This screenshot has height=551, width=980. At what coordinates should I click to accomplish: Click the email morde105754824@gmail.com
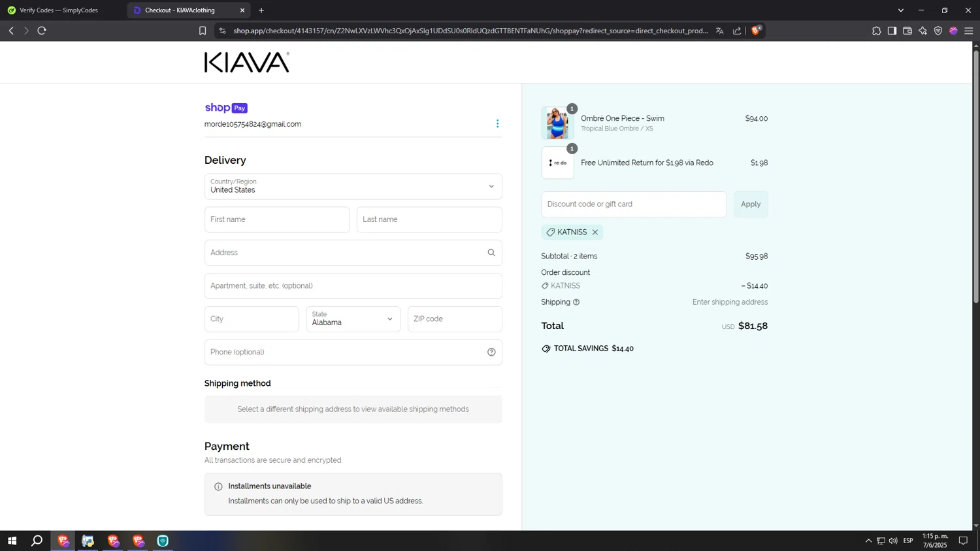pyautogui.click(x=253, y=124)
